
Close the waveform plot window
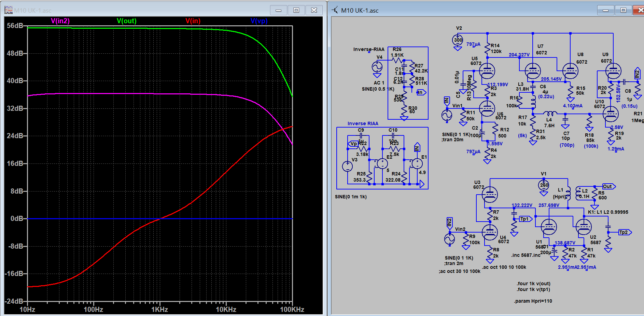(314, 10)
